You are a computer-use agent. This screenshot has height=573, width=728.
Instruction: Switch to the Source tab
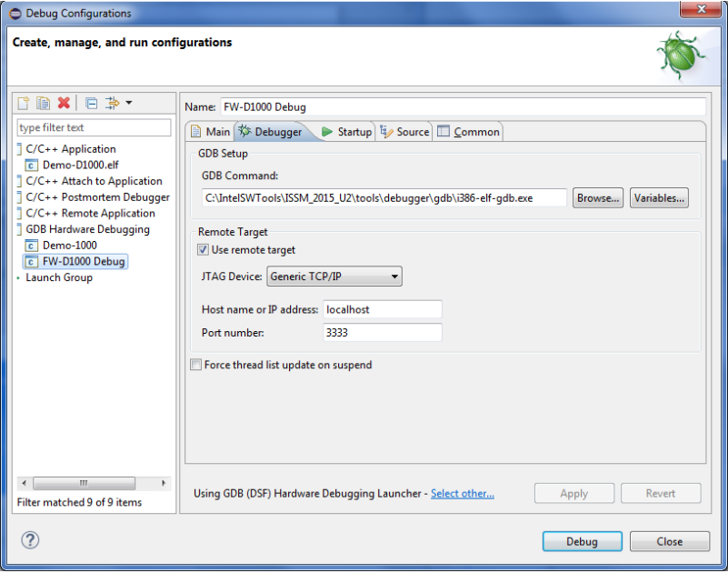click(404, 132)
